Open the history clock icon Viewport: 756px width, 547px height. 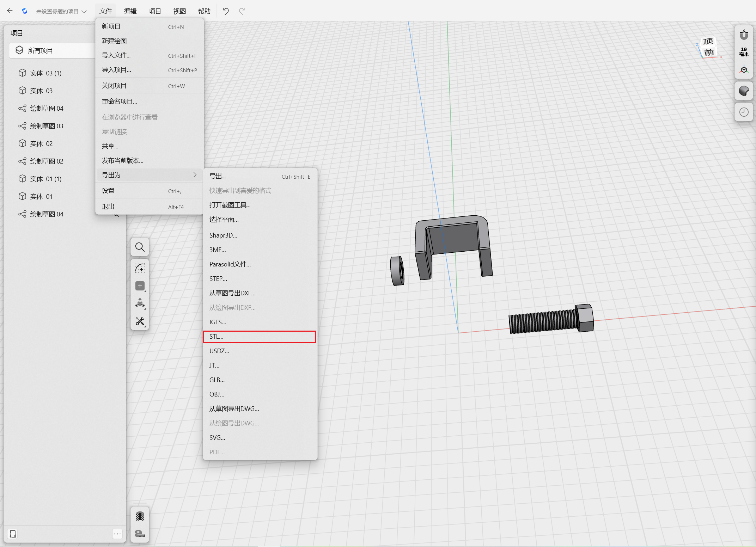(x=744, y=112)
